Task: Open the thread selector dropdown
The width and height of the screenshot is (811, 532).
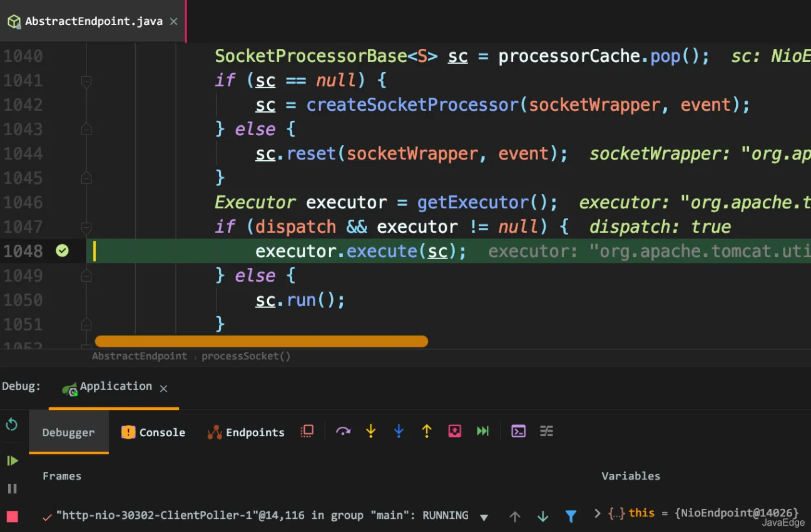Action: (484, 518)
